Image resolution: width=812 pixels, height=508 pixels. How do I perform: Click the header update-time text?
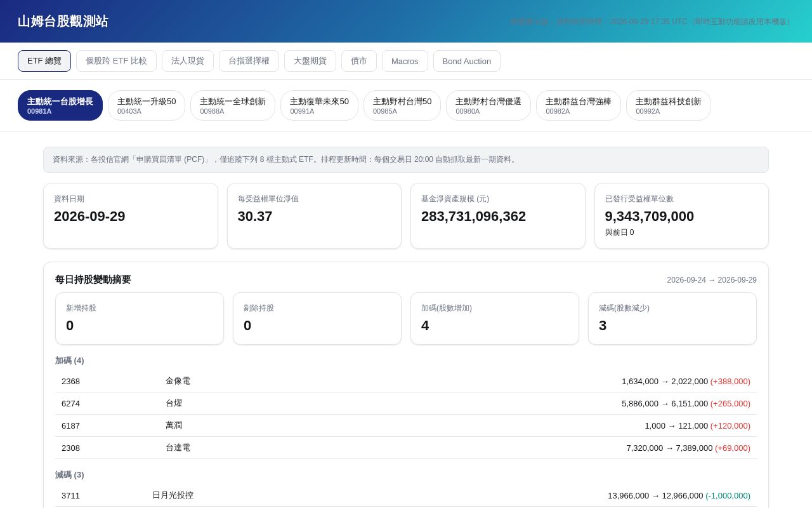tap(652, 22)
